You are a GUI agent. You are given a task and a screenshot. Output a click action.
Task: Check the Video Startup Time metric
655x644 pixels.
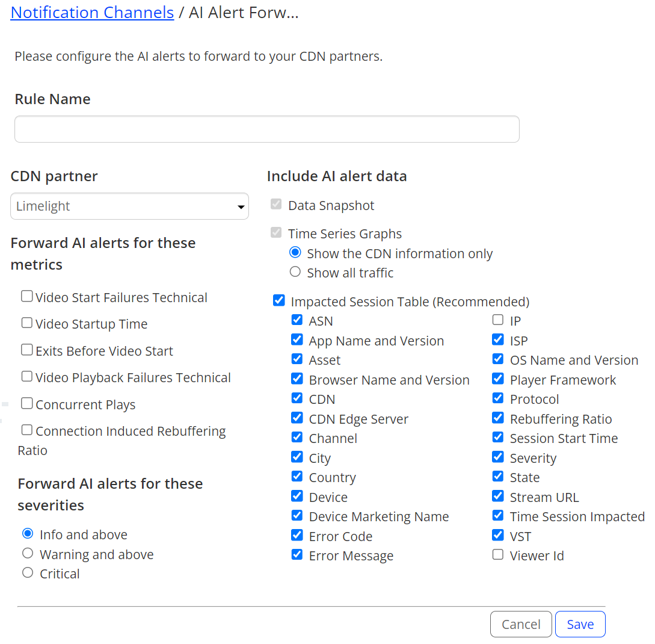click(26, 323)
